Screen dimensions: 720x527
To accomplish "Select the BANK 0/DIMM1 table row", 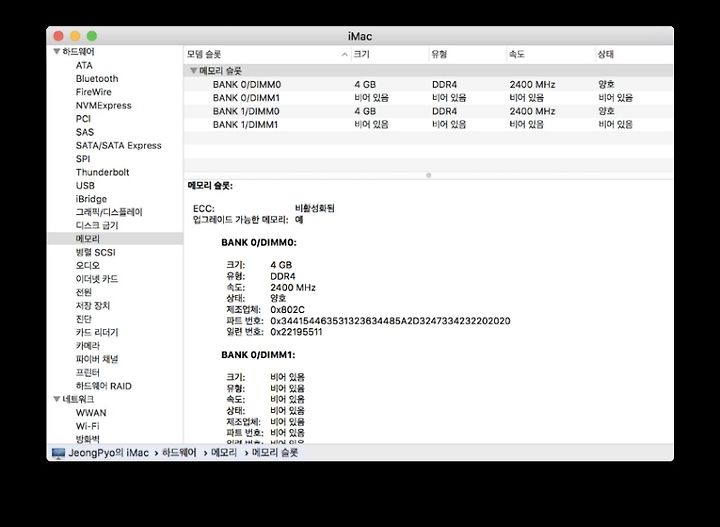I will 428,98.
